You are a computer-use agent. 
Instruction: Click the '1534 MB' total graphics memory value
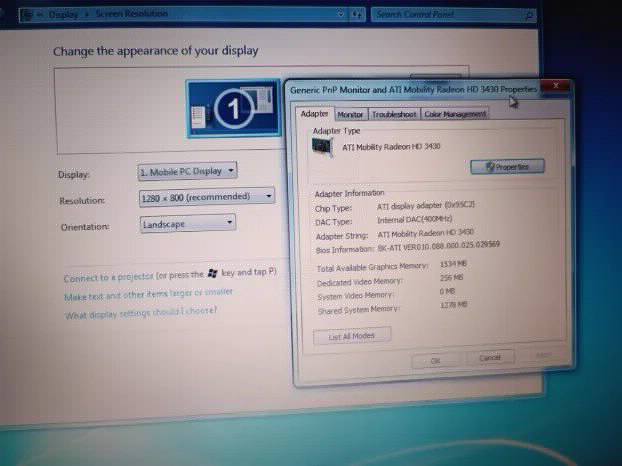coord(453,264)
